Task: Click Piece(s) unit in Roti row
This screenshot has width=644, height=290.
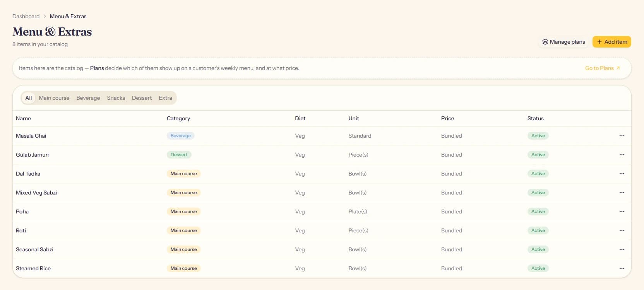Action: (358, 230)
